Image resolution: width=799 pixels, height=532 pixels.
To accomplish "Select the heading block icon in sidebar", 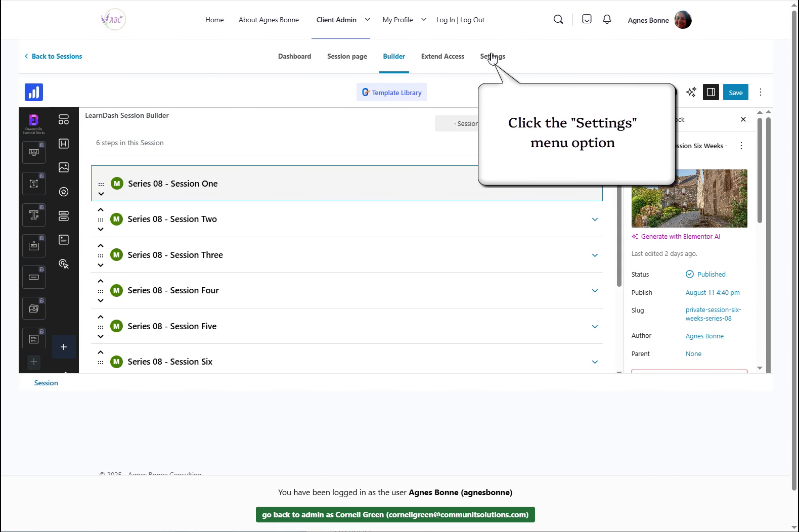I will click(x=64, y=144).
